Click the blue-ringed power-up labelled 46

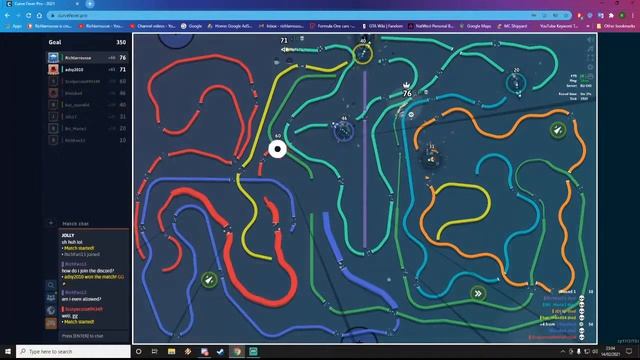(x=344, y=131)
